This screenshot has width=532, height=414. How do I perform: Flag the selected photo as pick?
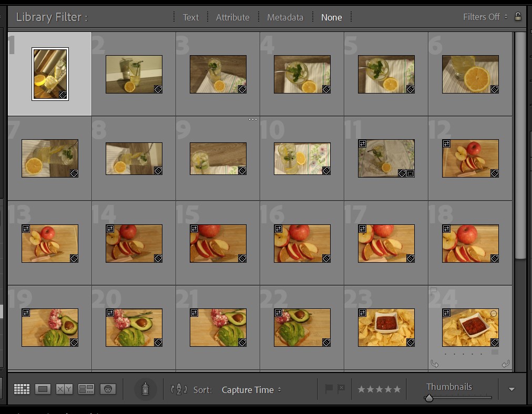tap(329, 389)
